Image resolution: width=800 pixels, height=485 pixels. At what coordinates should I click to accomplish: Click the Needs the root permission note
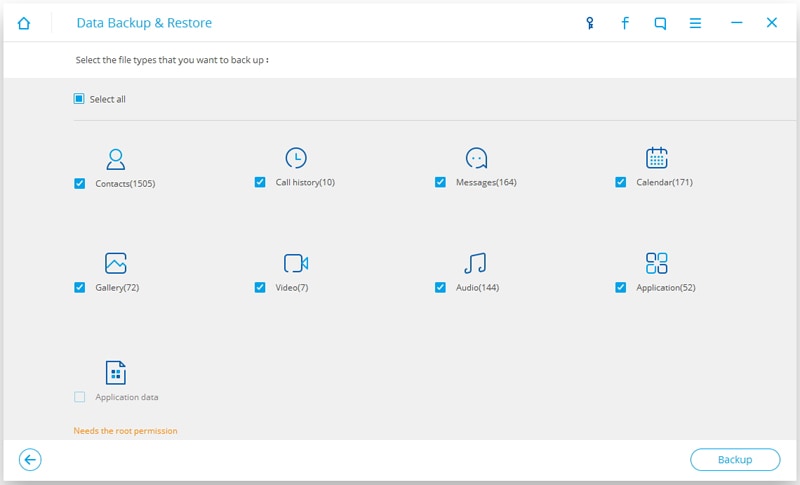click(126, 430)
